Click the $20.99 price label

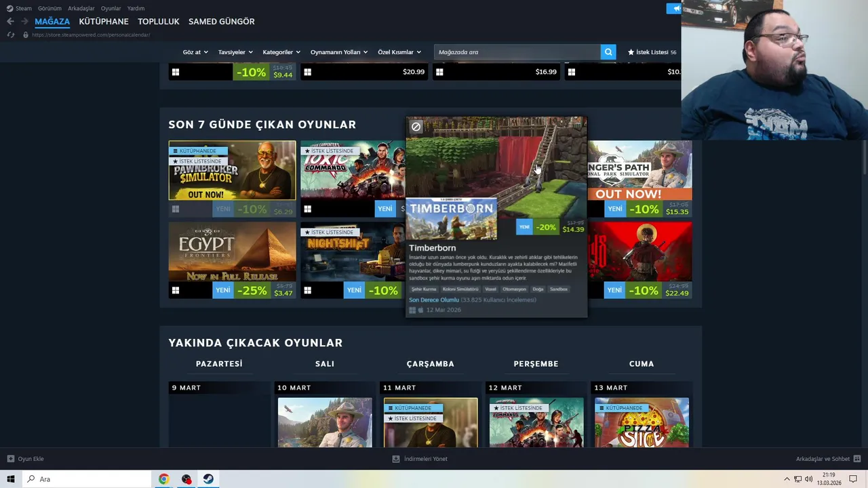[x=414, y=72]
